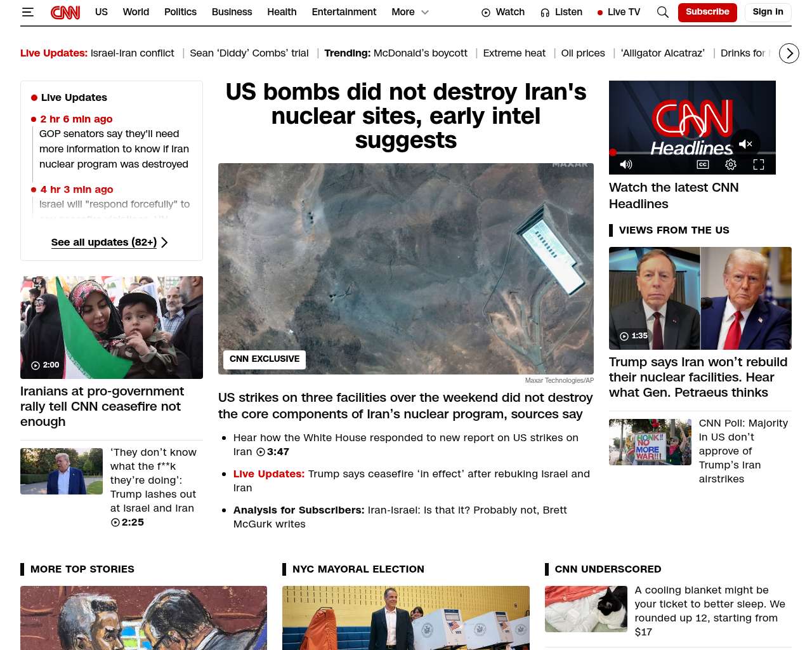Open Extreme heat trending link
This screenshot has height=650, width=812.
tap(514, 53)
